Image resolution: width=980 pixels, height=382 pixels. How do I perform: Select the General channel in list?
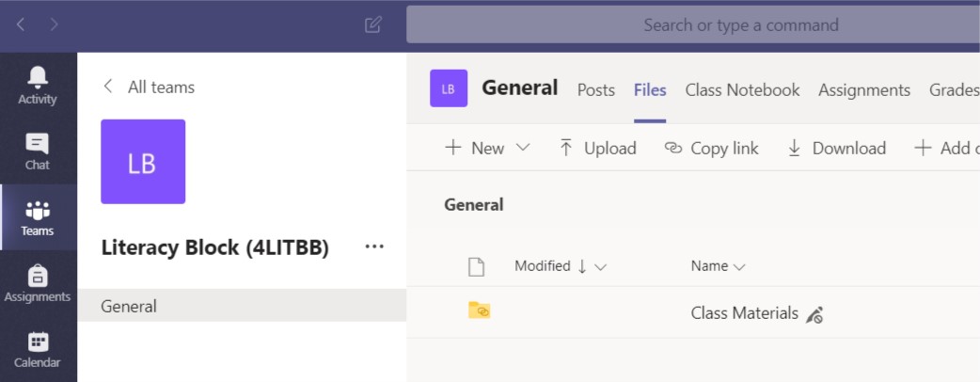click(242, 306)
